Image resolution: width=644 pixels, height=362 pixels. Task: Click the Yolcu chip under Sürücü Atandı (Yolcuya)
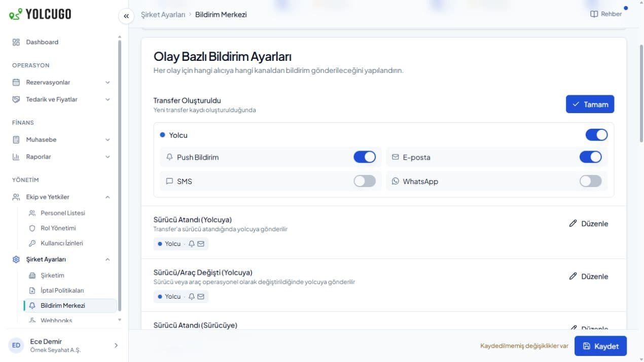click(181, 244)
